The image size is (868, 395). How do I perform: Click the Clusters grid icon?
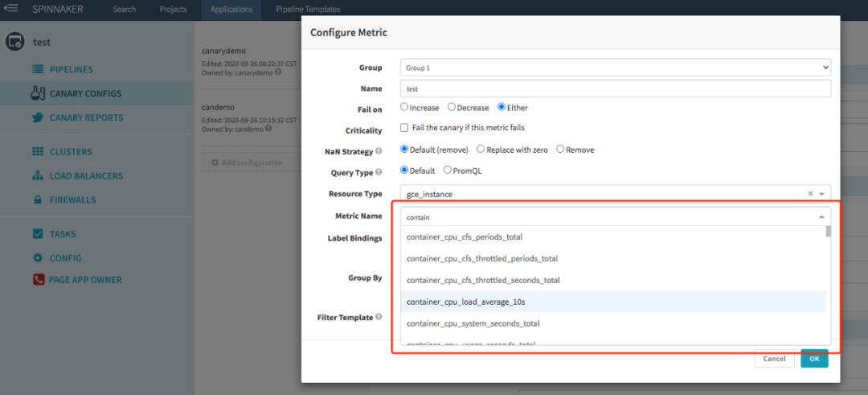point(37,151)
